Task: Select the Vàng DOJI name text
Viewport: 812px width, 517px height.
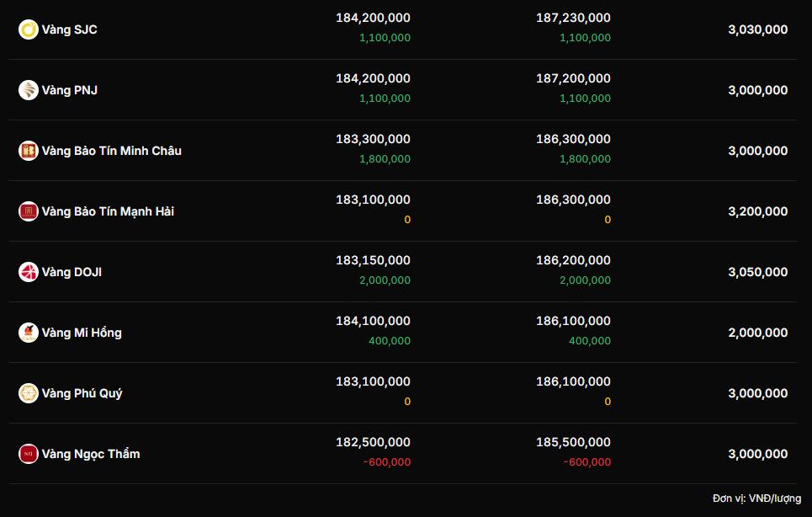Action: pyautogui.click(x=72, y=272)
